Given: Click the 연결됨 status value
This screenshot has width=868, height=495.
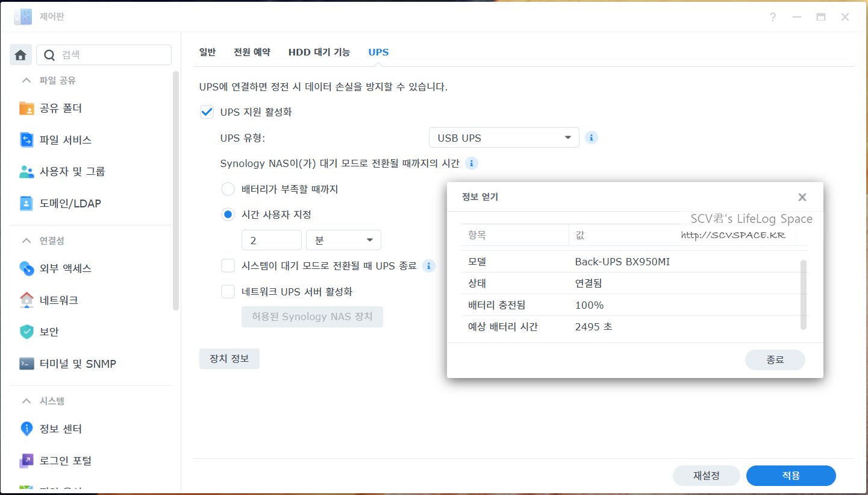Looking at the screenshot, I should tap(589, 283).
